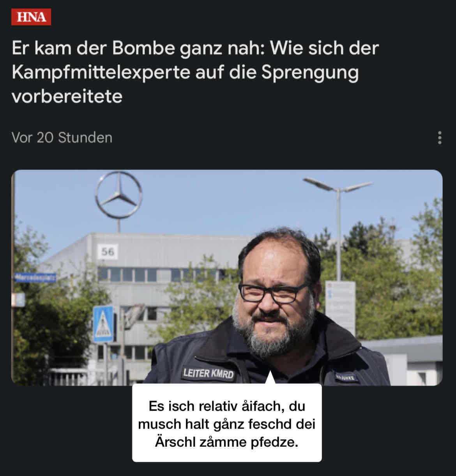Click the 'LEITER KMRD' patch on vest
Viewport: 456px width, 476px height.
pyautogui.click(x=209, y=373)
